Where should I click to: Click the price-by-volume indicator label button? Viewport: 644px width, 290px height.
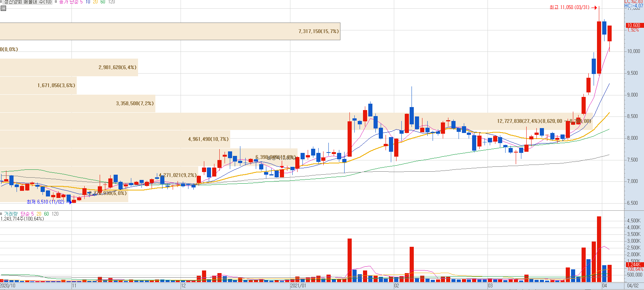[x=28, y=2]
